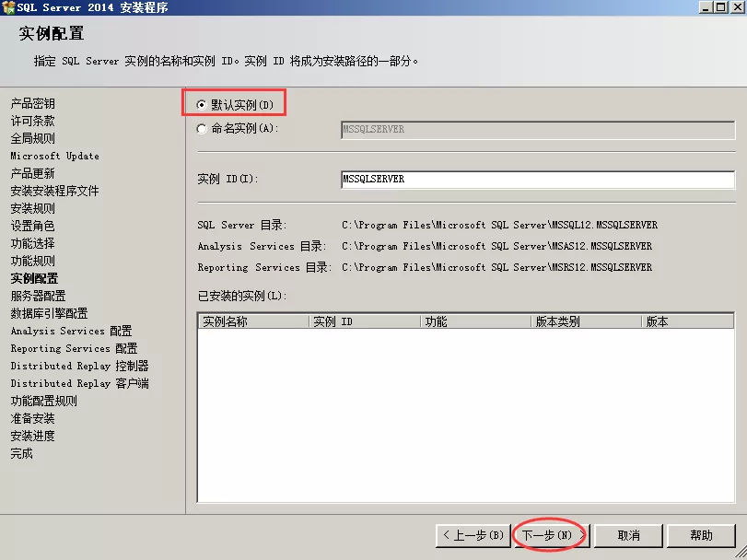Minimize the setup window

click(x=706, y=7)
